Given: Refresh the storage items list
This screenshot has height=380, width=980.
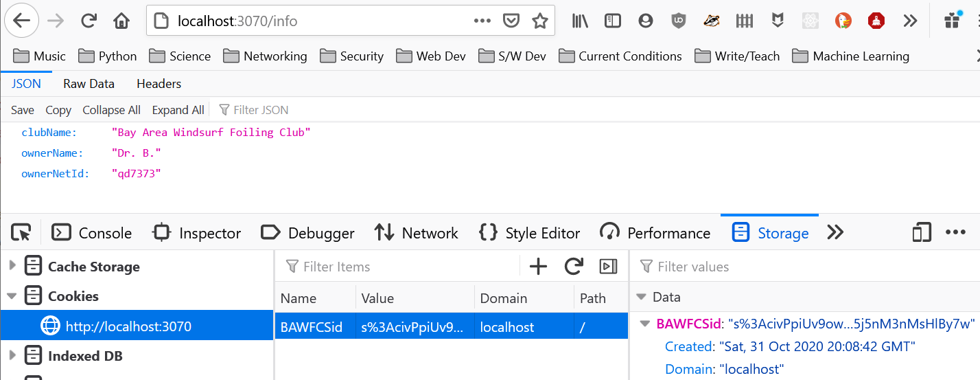Looking at the screenshot, I should click(x=573, y=267).
